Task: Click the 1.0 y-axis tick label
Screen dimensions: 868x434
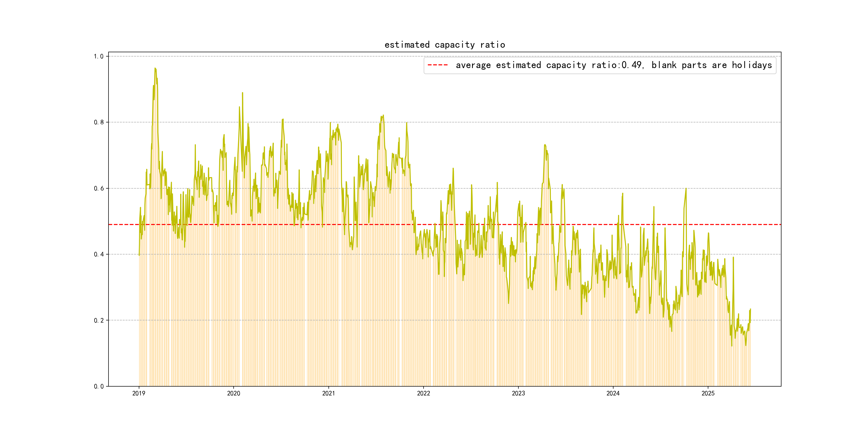Action: pos(99,56)
